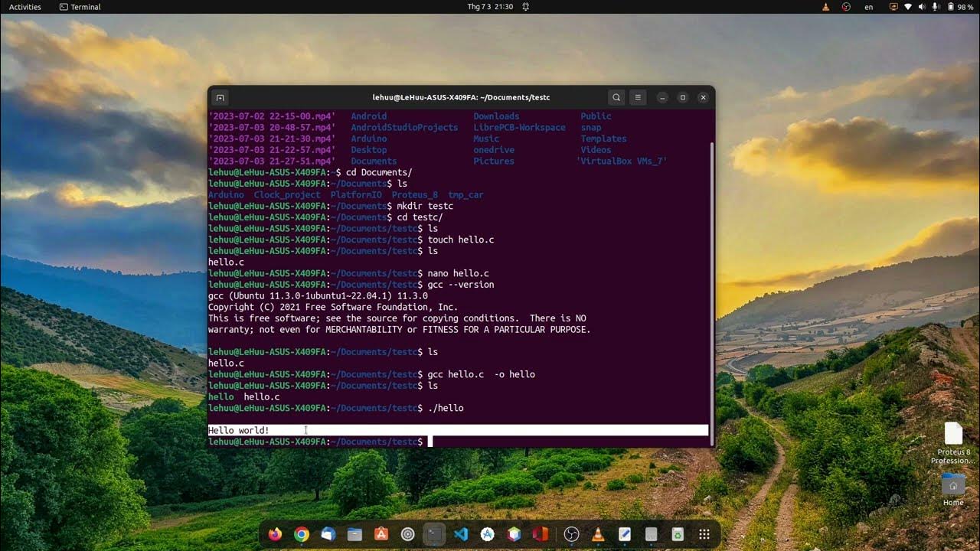The height and width of the screenshot is (551, 980).
Task: Close the terminal window
Action: (x=703, y=97)
